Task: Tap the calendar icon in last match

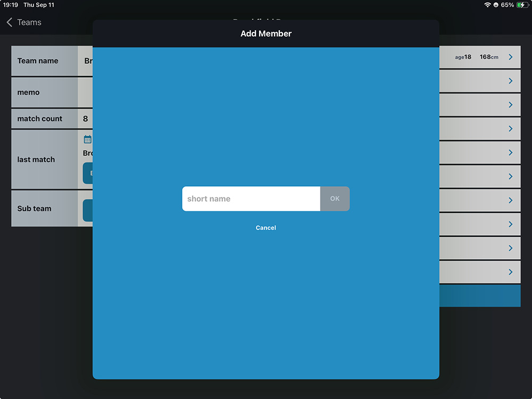Action: tap(88, 139)
